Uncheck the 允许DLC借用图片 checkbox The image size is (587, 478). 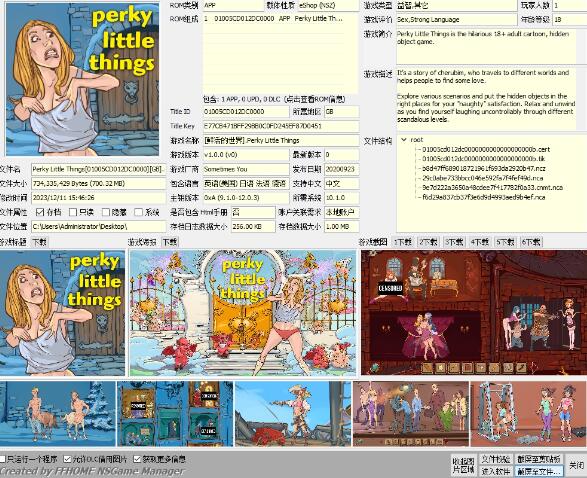point(67,459)
